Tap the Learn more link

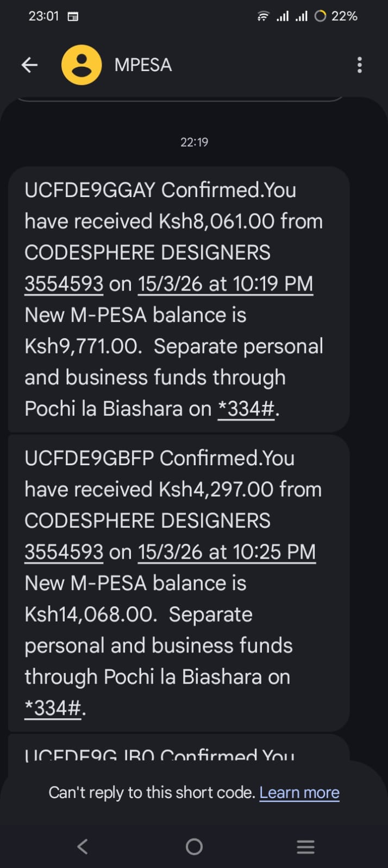299,793
